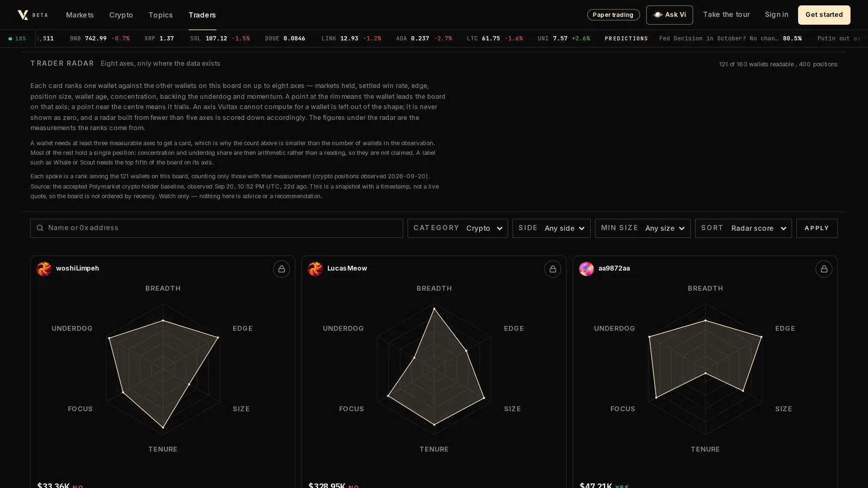
Task: Click the Sign in link
Action: (x=776, y=15)
